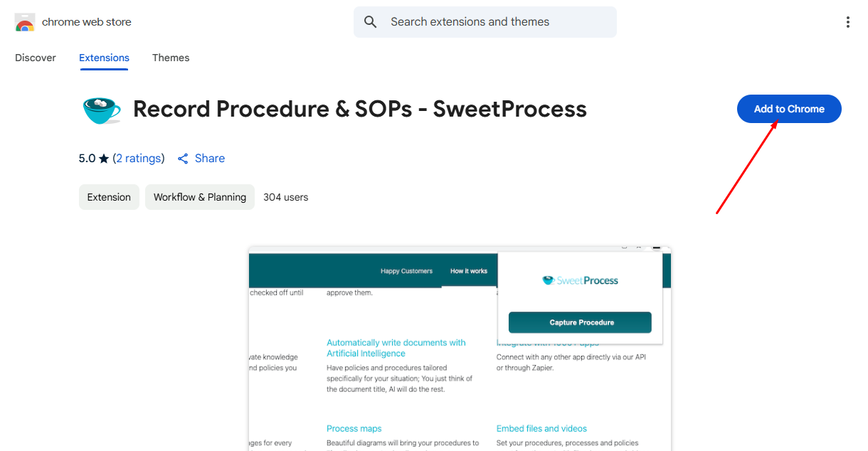The image size is (868, 451).
Task: Click the Workflow & Planning chip
Action: pos(200,197)
